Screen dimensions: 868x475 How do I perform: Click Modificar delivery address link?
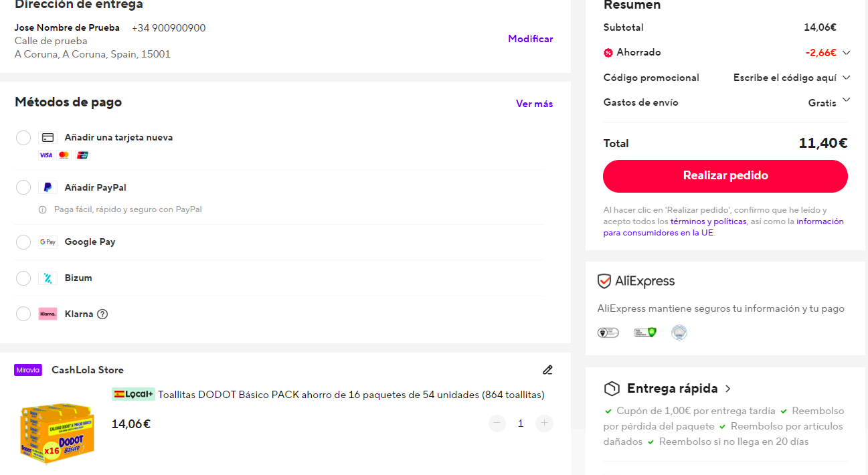pos(530,39)
